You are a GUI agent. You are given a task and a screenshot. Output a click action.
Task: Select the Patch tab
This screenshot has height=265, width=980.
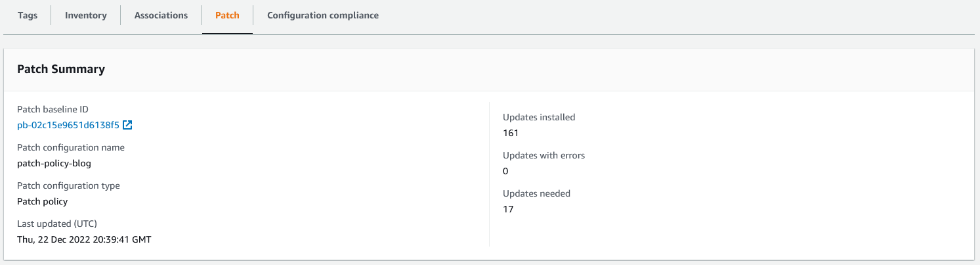click(227, 15)
